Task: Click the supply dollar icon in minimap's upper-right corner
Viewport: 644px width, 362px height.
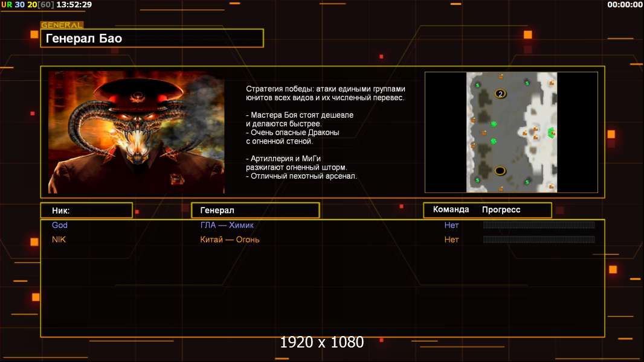Action: [527, 83]
